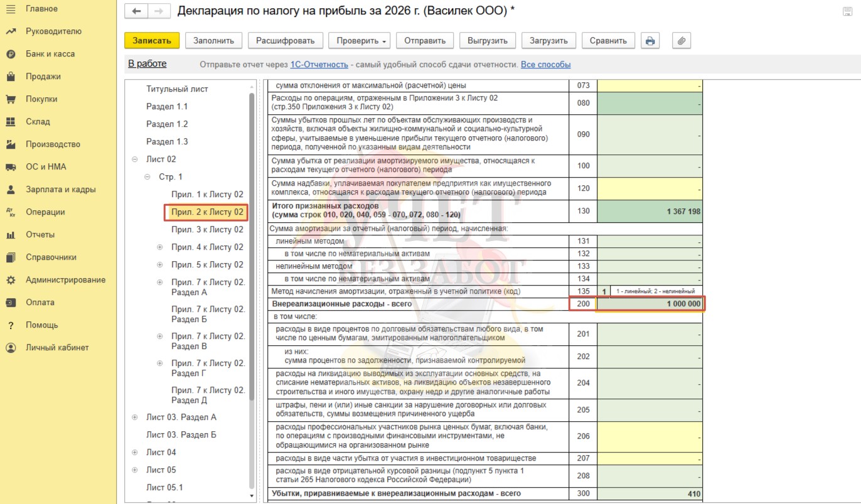Select Титульный лист in the section tree
The width and height of the screenshot is (861, 504).
tap(177, 89)
